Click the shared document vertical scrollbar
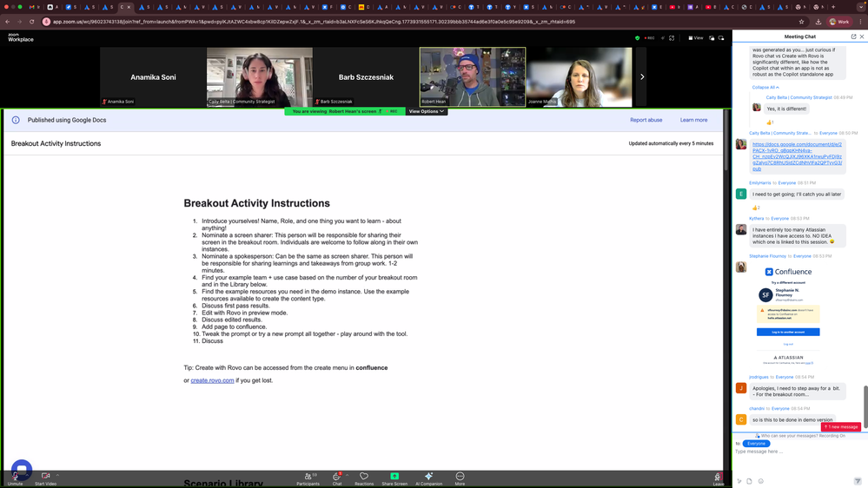The width and height of the screenshot is (868, 488). pos(726,140)
